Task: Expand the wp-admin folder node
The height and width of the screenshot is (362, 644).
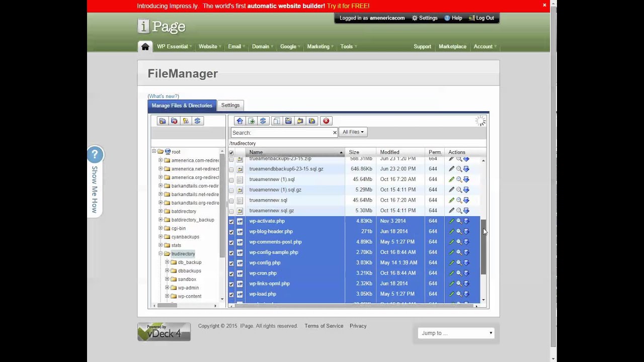Action: click(167, 288)
